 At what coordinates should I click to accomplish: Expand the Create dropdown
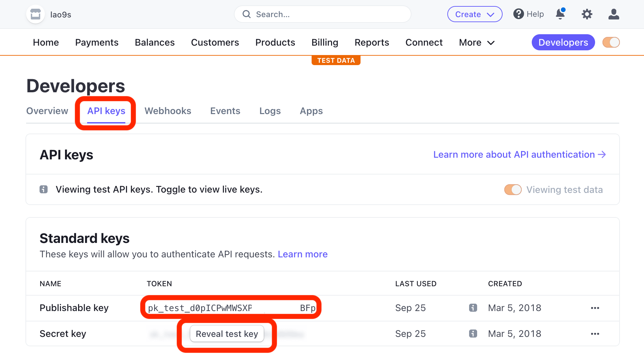pyautogui.click(x=474, y=14)
